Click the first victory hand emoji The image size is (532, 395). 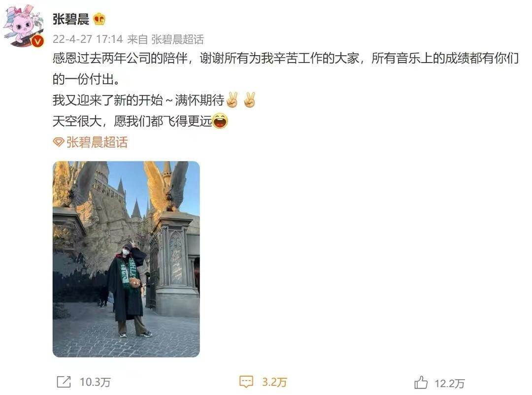pos(232,100)
